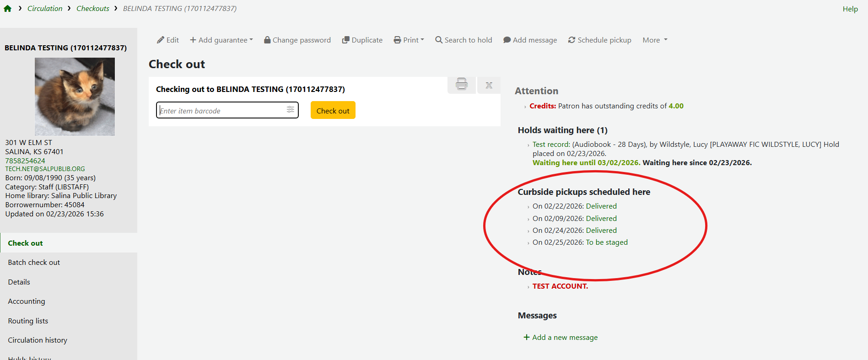This screenshot has height=360, width=868.
Task: Switch to the Accounting tab
Action: [x=27, y=301]
